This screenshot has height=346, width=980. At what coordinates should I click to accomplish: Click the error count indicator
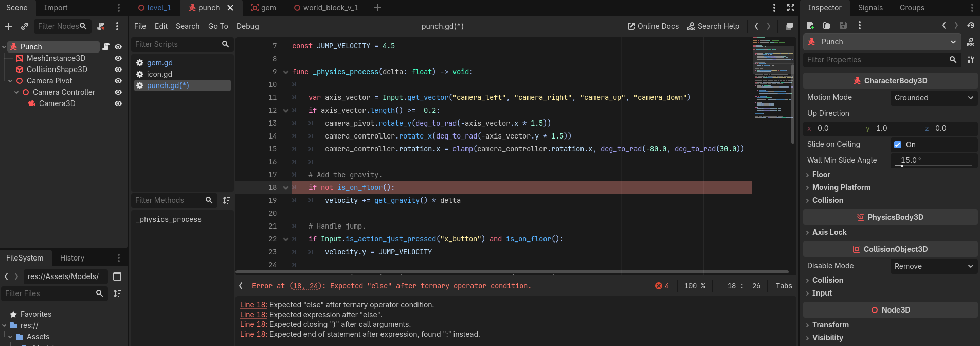pos(662,286)
